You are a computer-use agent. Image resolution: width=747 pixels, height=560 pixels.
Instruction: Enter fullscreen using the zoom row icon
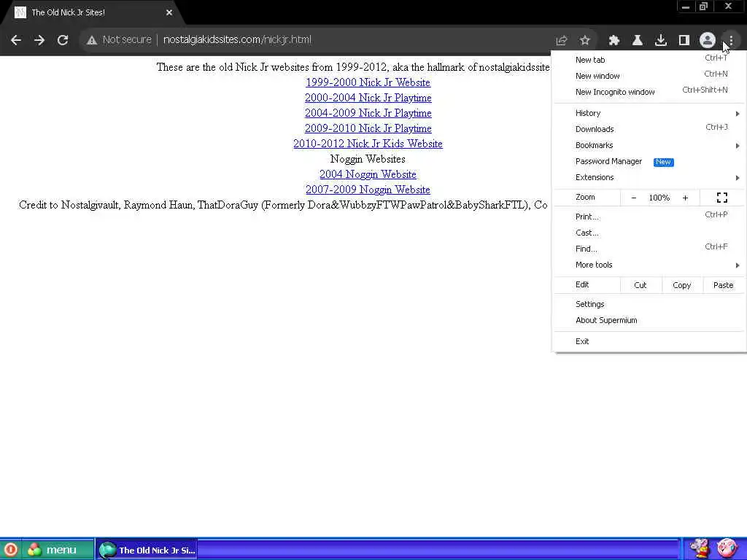click(722, 198)
